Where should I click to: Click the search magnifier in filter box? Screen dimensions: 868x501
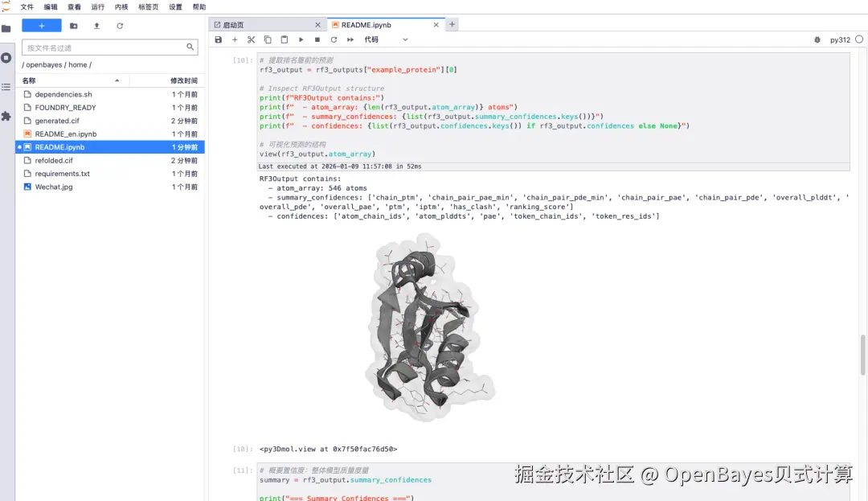tap(190, 47)
